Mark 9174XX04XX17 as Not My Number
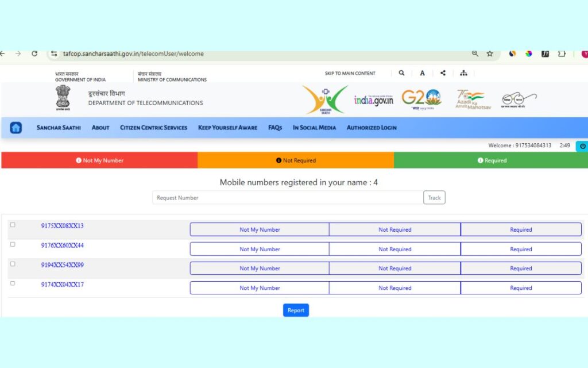The height and width of the screenshot is (368, 588). pyautogui.click(x=260, y=288)
